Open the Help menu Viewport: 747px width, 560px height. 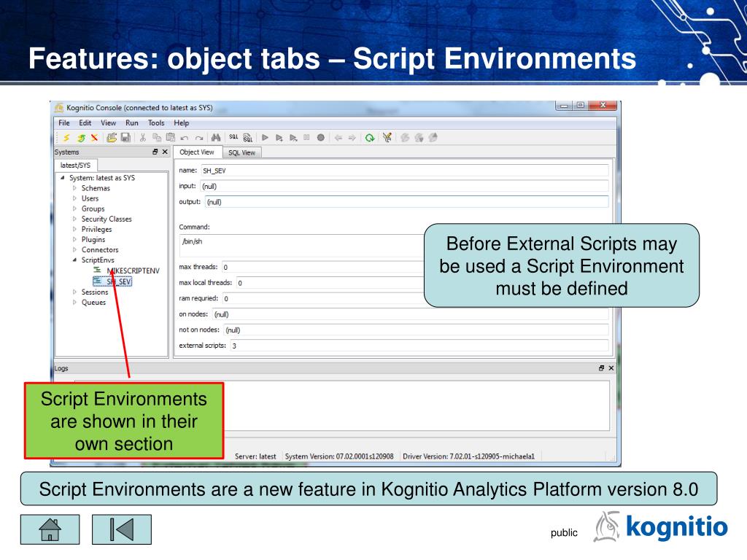[181, 122]
